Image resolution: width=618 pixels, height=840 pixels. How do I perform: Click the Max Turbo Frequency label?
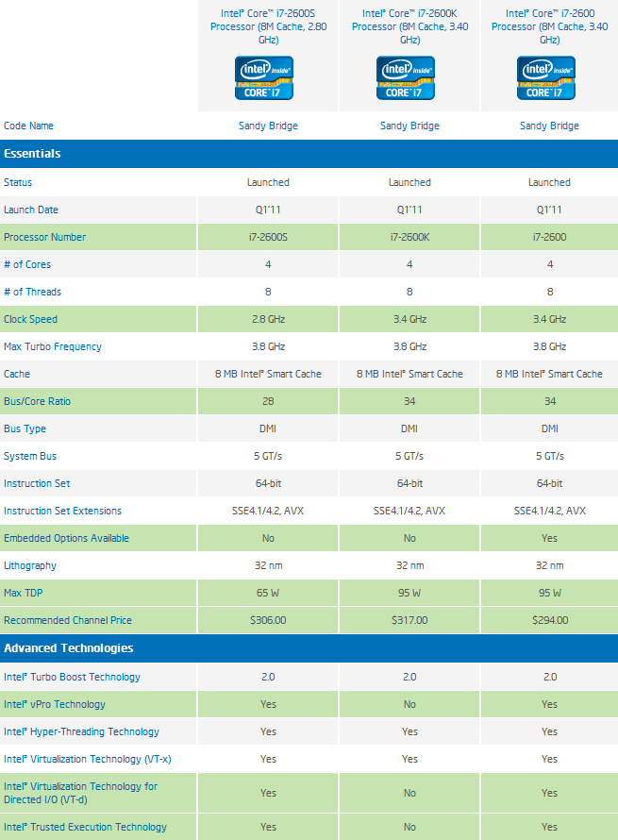click(53, 346)
